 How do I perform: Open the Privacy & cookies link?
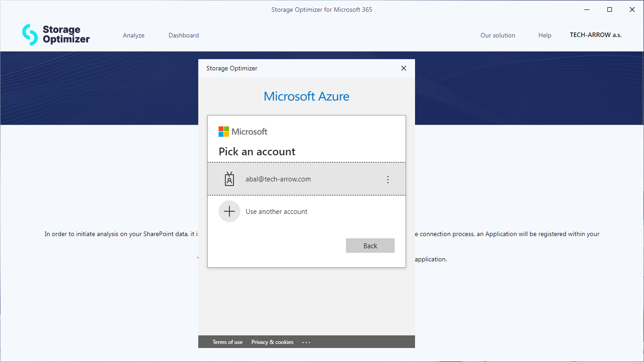(272, 342)
